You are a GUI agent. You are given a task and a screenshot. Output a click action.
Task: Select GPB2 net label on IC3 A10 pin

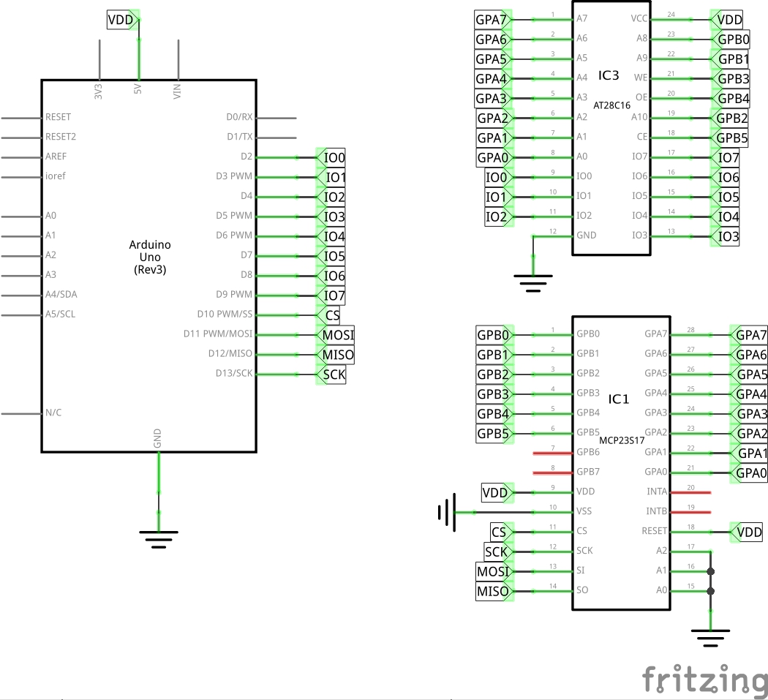(730, 118)
